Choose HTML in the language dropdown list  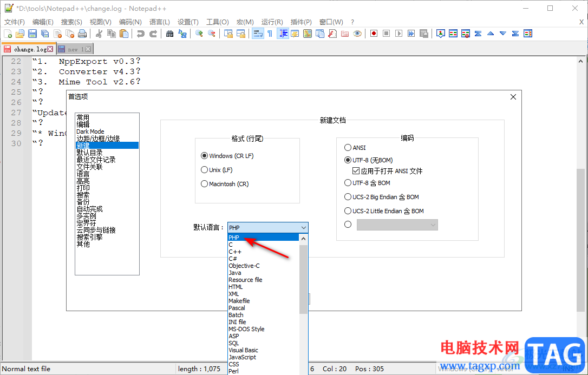(x=263, y=287)
